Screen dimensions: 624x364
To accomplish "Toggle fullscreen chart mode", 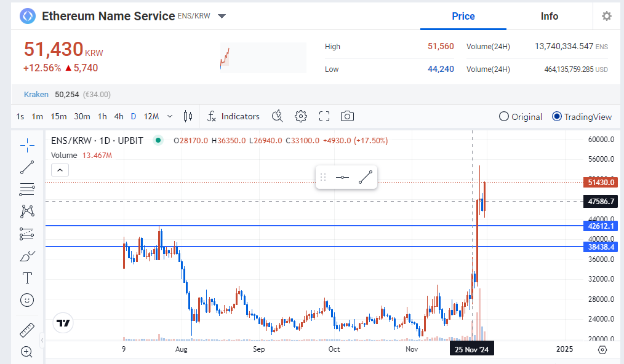I will pos(324,116).
